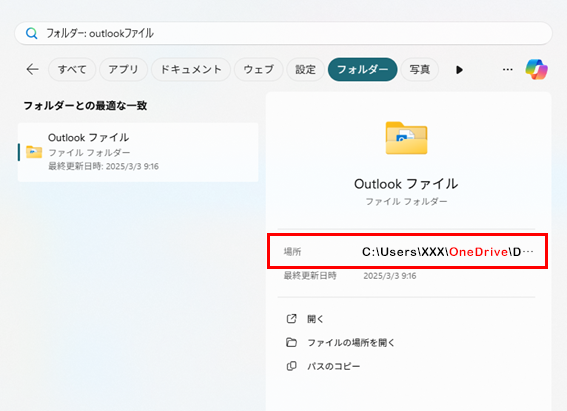Go back with the left arrow
Viewport: 567px width, 411px height.
pyautogui.click(x=33, y=69)
